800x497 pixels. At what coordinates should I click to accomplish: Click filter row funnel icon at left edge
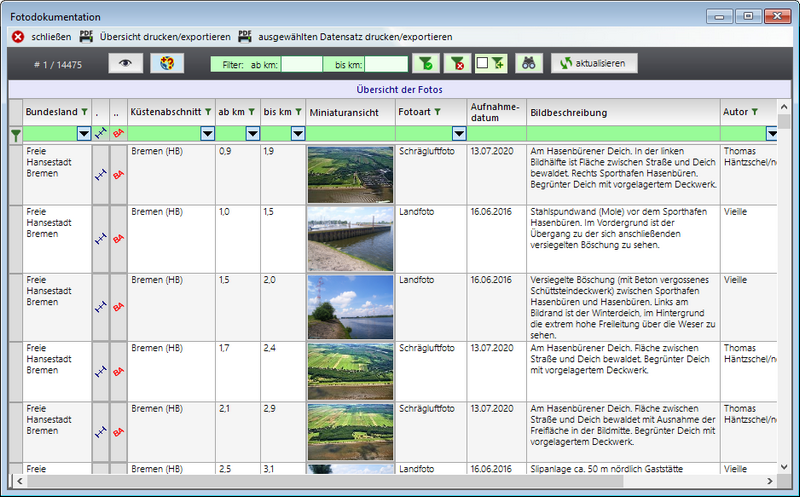click(x=16, y=135)
